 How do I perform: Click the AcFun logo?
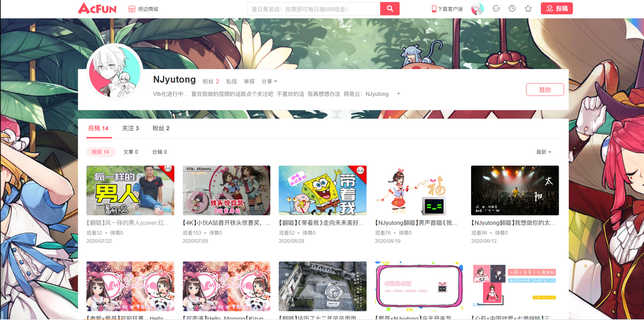point(97,9)
